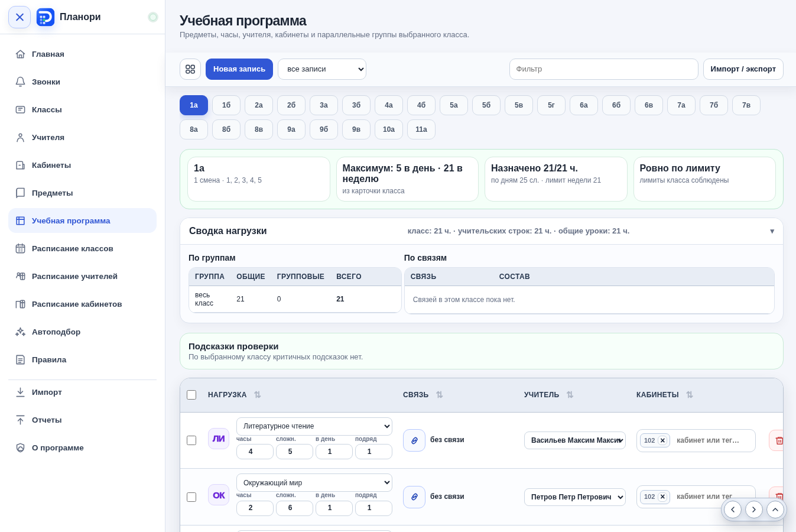Open the Окружающий мир subject dropdown
Image resolution: width=796 pixels, height=532 pixels.
coord(314,483)
